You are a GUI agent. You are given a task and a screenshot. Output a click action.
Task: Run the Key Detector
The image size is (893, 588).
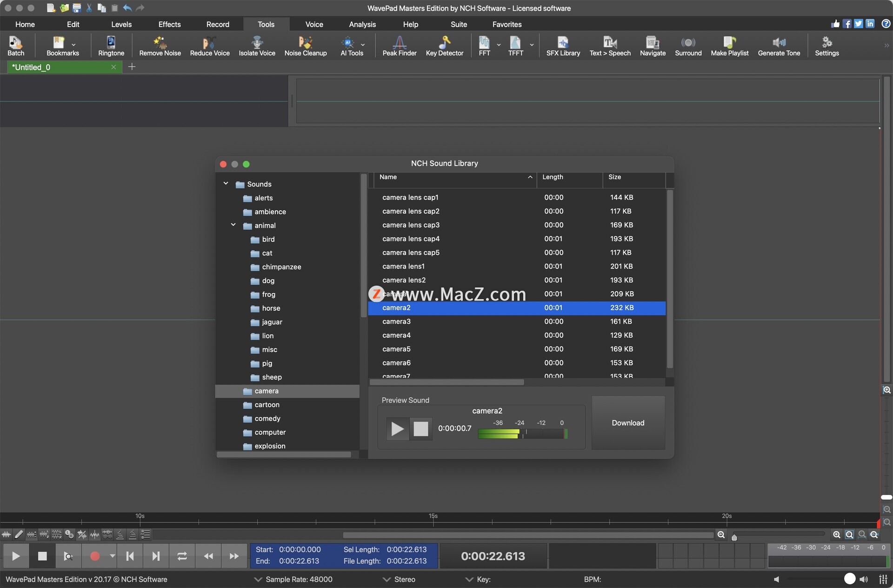(x=445, y=46)
